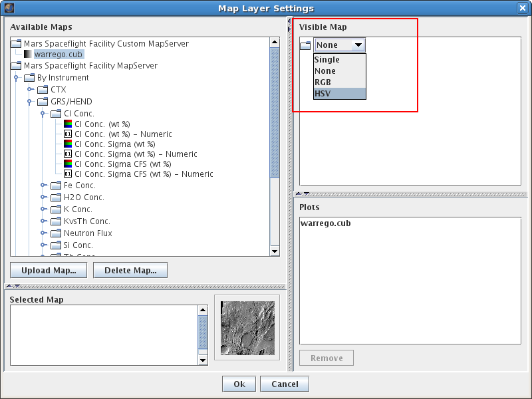Screen dimensions: 532x399
Task: Collapse the GRS/HEND tree node
Action: coord(30,102)
